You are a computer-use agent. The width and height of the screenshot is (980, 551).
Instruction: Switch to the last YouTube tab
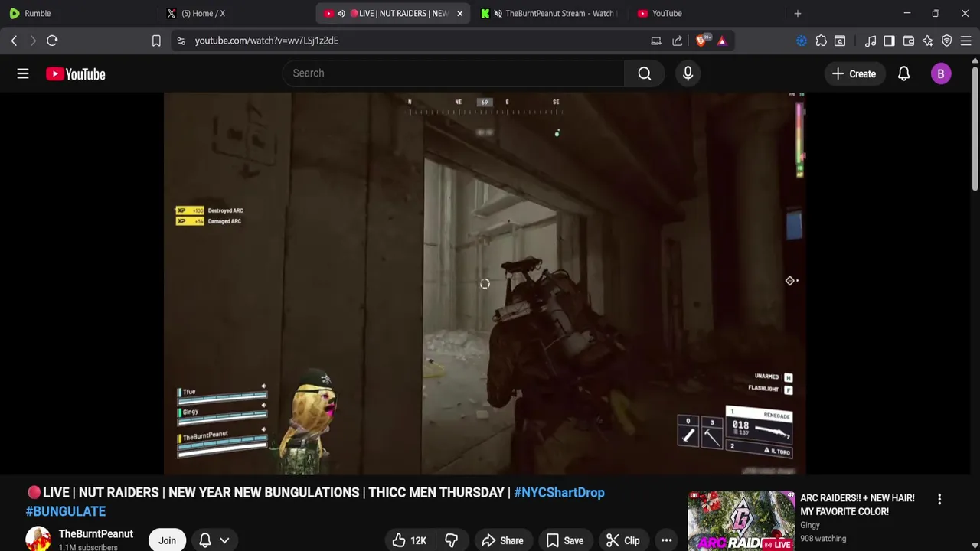[x=706, y=13]
